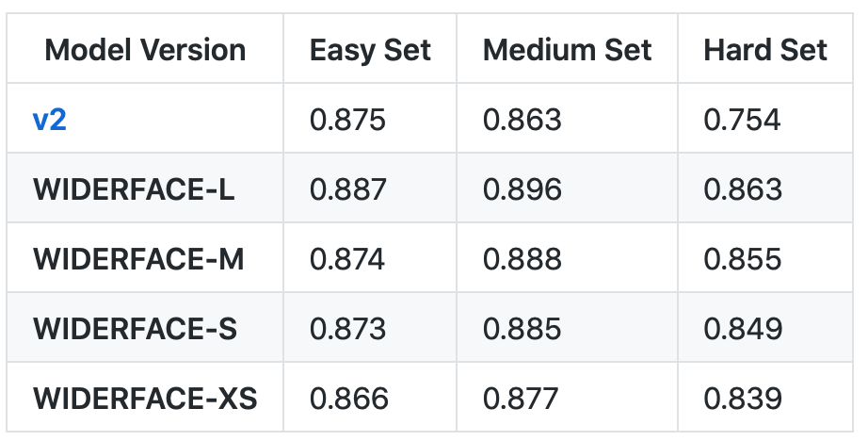Click WIDERFACE-XS Easy Set value 0.866
The width and height of the screenshot is (868, 441).
click(348, 399)
